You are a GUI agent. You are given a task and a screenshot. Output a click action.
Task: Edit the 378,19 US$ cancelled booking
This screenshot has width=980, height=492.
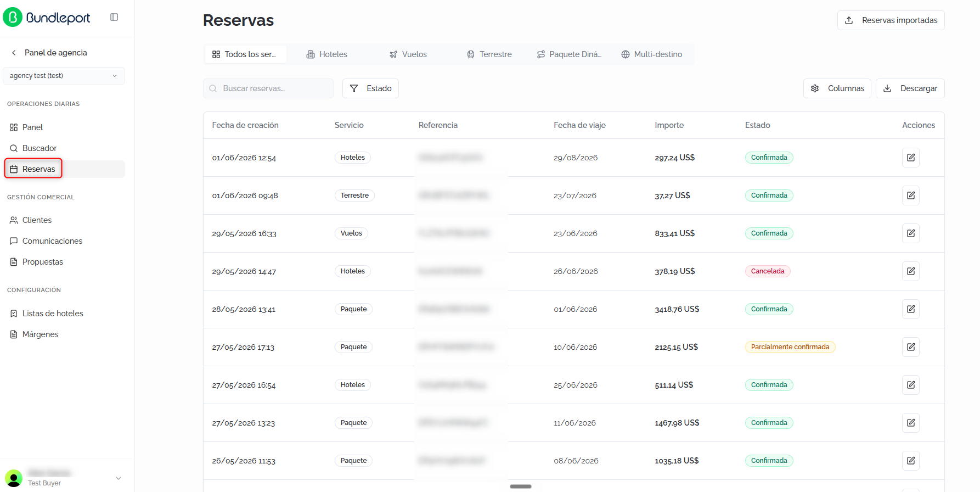tap(911, 271)
